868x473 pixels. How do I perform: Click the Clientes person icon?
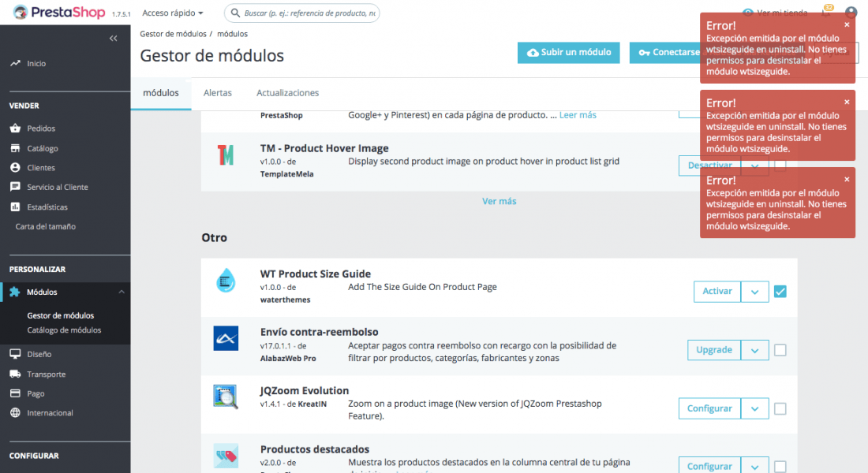tap(15, 168)
